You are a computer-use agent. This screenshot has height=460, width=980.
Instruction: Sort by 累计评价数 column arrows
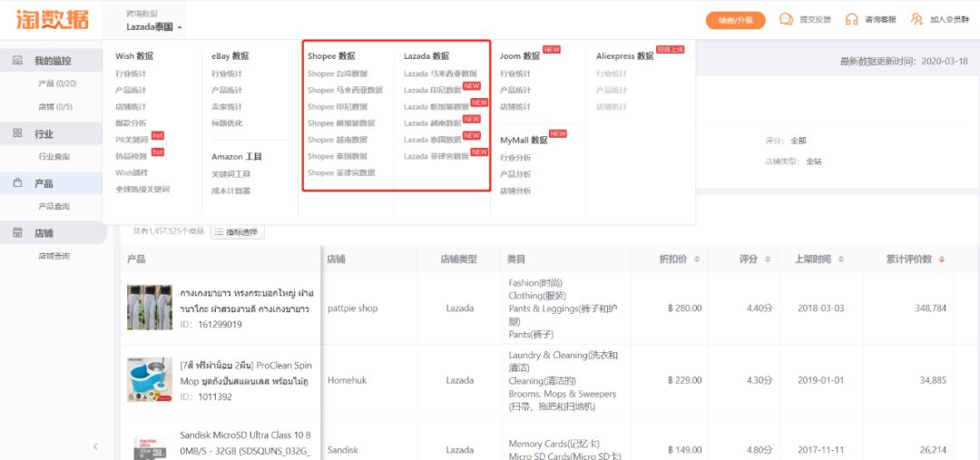coord(941,259)
